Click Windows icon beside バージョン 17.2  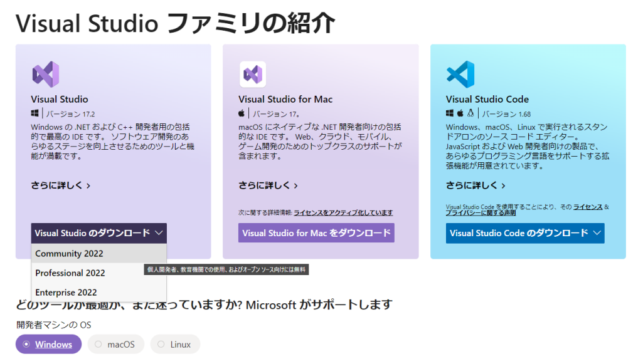click(35, 113)
